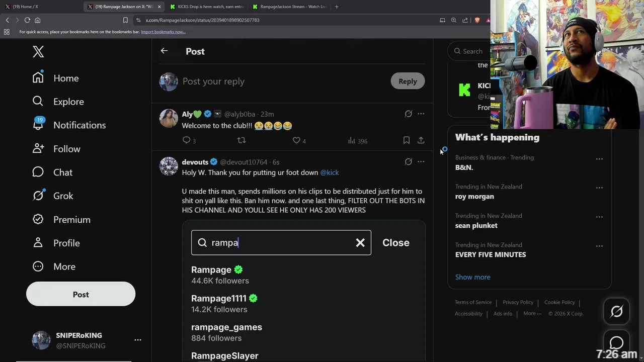Click the address bar URL

tap(202, 20)
